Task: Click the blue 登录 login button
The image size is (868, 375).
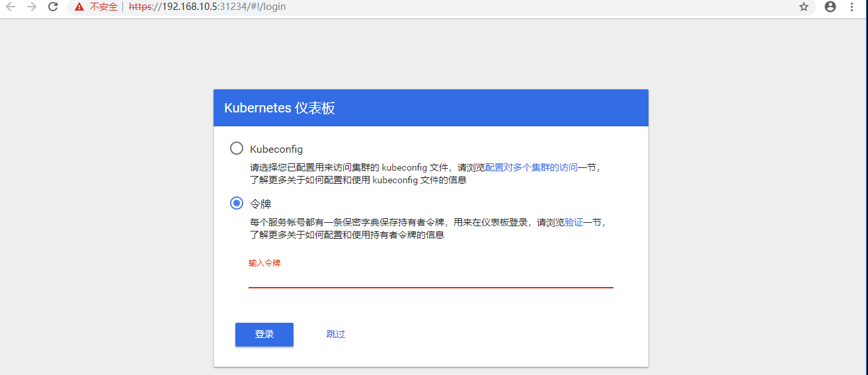Action: tap(264, 334)
